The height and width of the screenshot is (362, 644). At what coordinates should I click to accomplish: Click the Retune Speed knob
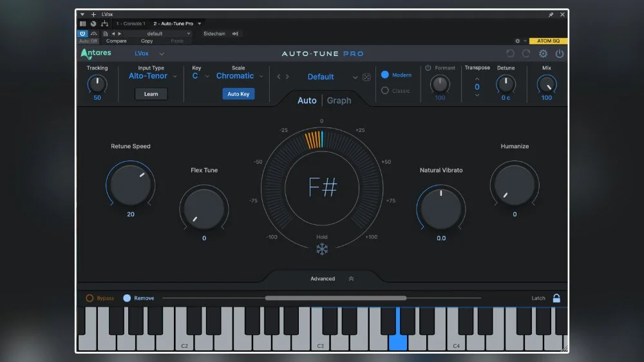tap(130, 184)
